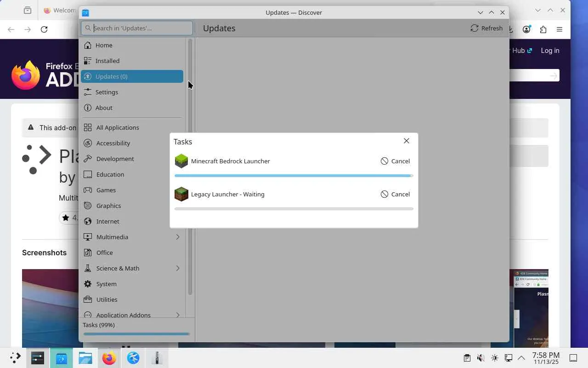Image resolution: width=588 pixels, height=368 pixels.
Task: Go back in the Firefox window
Action: (11, 29)
